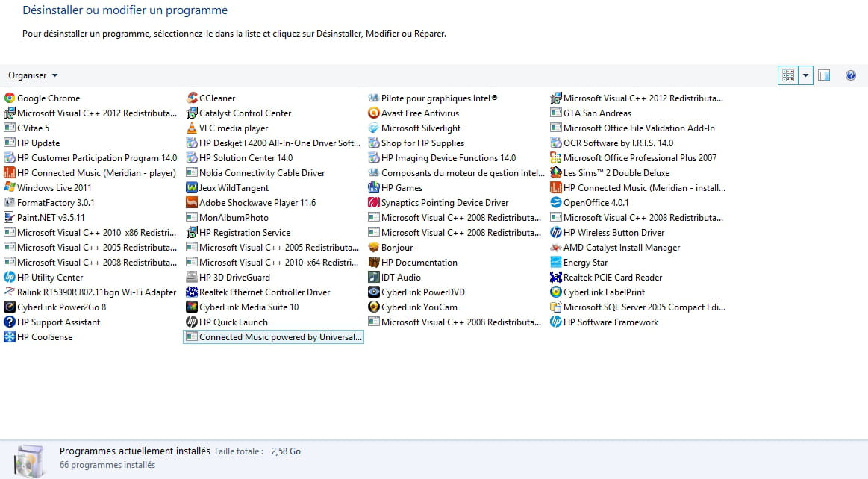Click the Energy Star icon

click(x=556, y=263)
